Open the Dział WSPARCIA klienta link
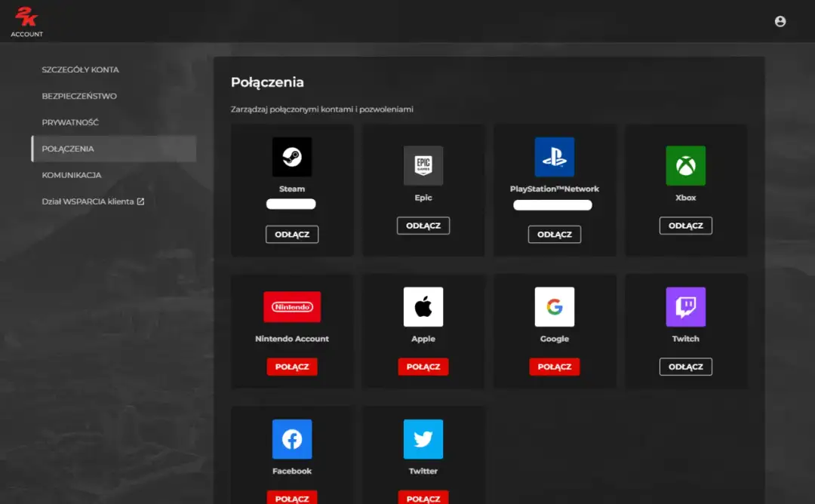This screenshot has width=815, height=504. point(94,201)
